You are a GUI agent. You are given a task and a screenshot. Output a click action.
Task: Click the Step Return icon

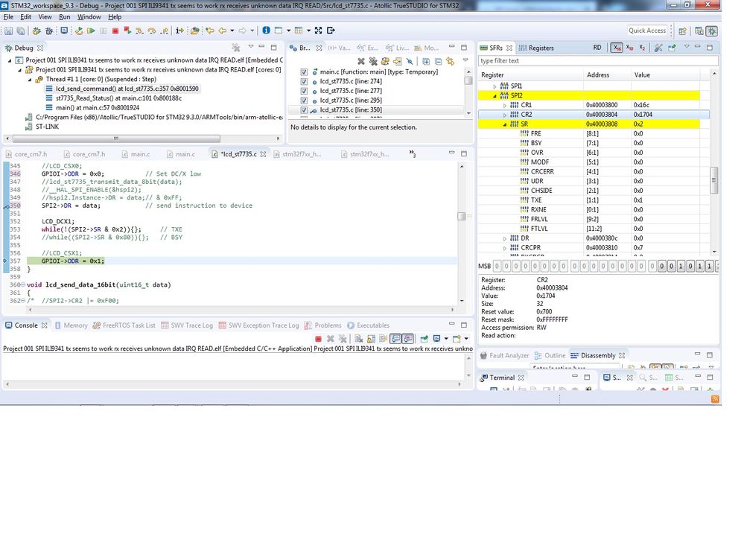pyautogui.click(x=164, y=31)
